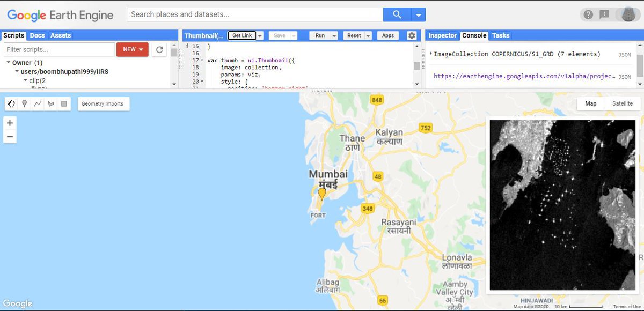The image size is (644, 311).
Task: Open the help question mark menu
Action: pos(589,14)
